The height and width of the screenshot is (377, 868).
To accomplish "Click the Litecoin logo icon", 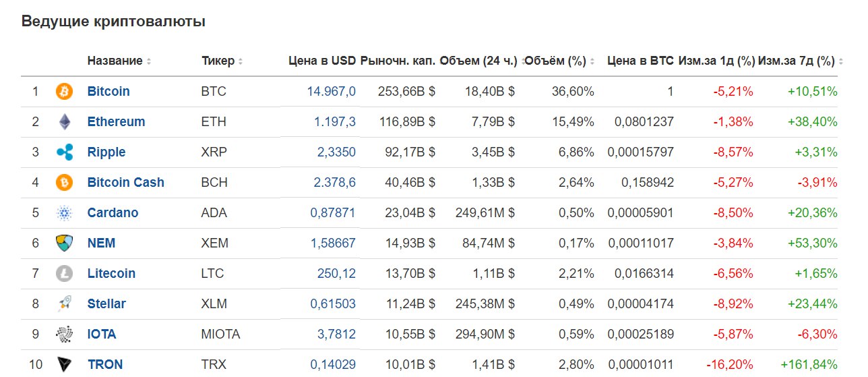I will (64, 274).
